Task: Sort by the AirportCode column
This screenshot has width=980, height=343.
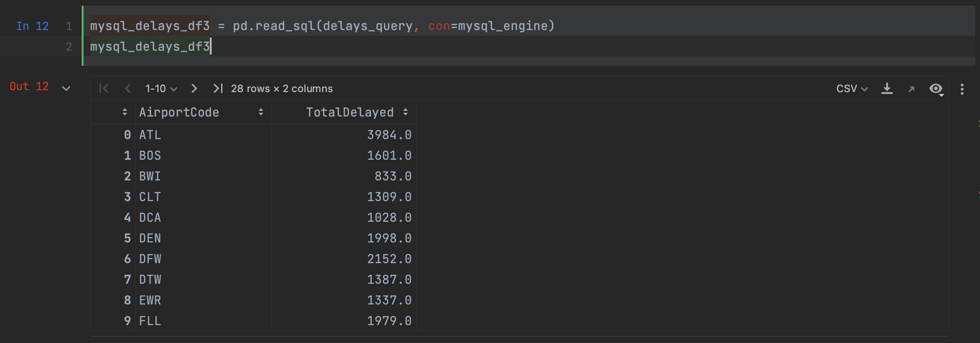Action: coord(261,112)
